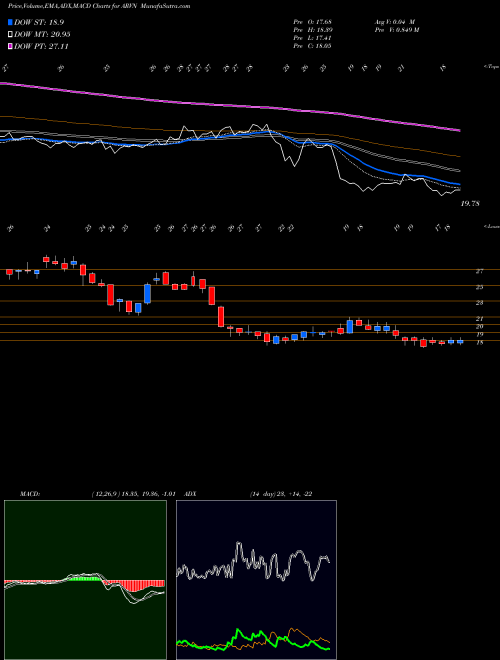Click the magenta DOW PT legend swatch

10,46
